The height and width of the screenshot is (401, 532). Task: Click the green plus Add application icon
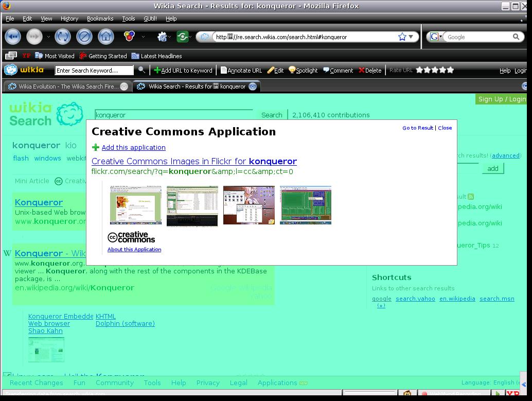click(x=96, y=147)
